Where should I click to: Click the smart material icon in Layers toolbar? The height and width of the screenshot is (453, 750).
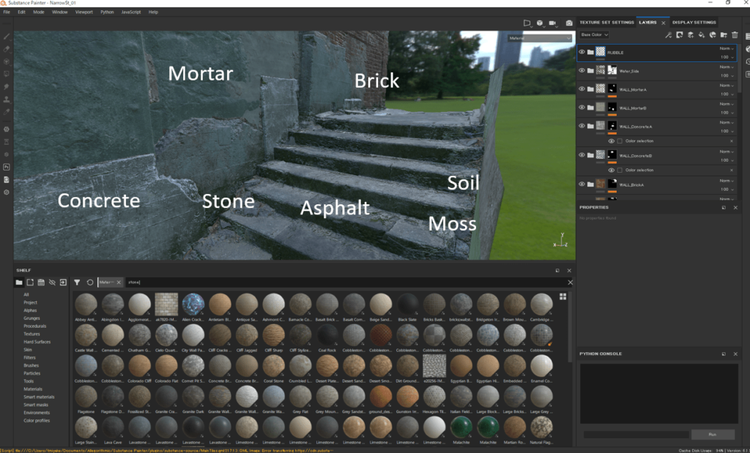(x=713, y=35)
